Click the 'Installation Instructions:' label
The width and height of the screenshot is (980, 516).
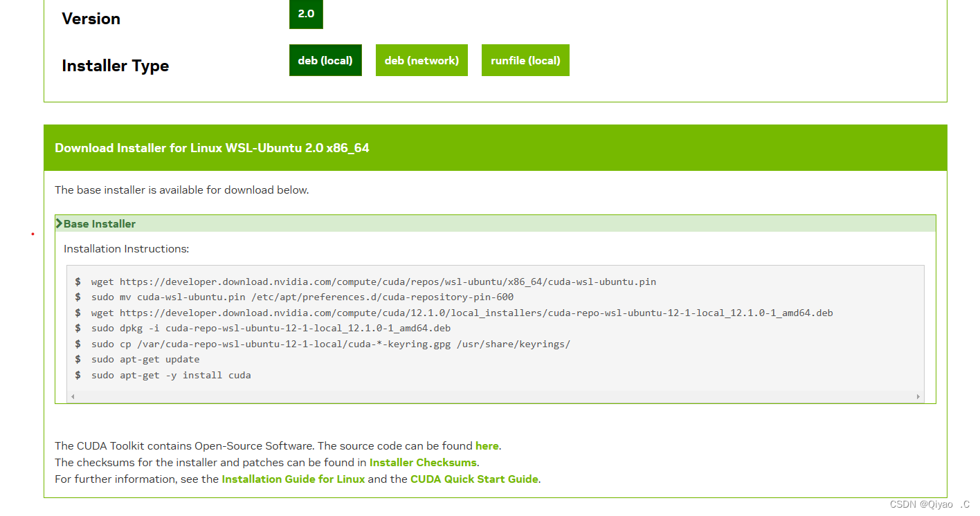tap(127, 249)
